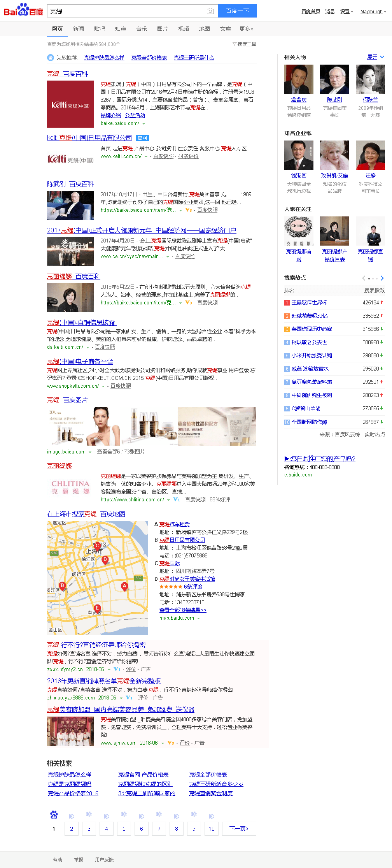Click previous arrow in 搜索热点 panel

point(364,278)
